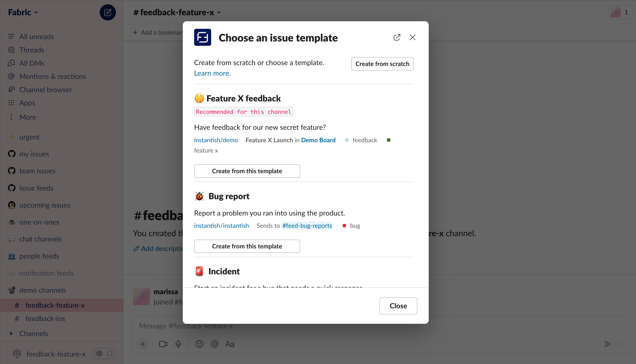Select the feedback-ios channel
636x364 pixels.
[62, 318]
